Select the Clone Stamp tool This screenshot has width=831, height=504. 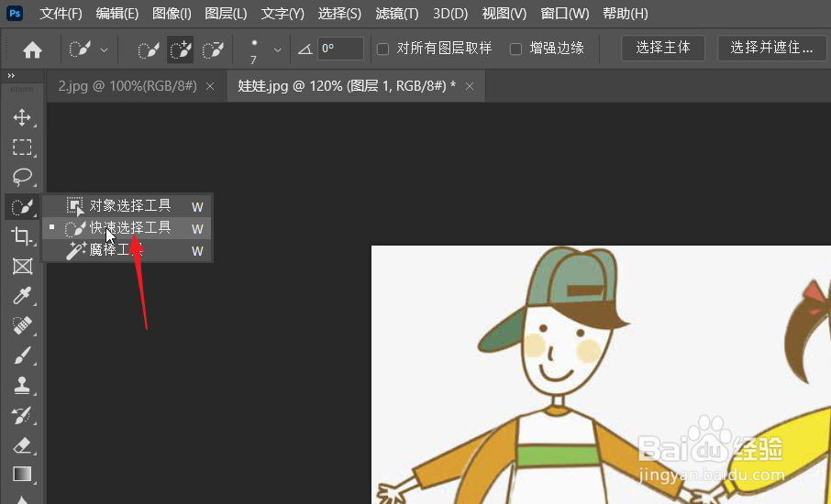[22, 385]
